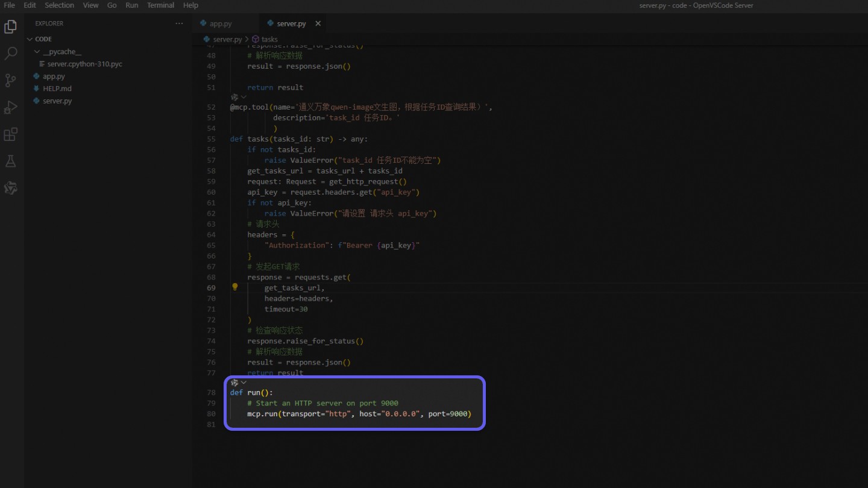Open the Source Control view

point(10,80)
